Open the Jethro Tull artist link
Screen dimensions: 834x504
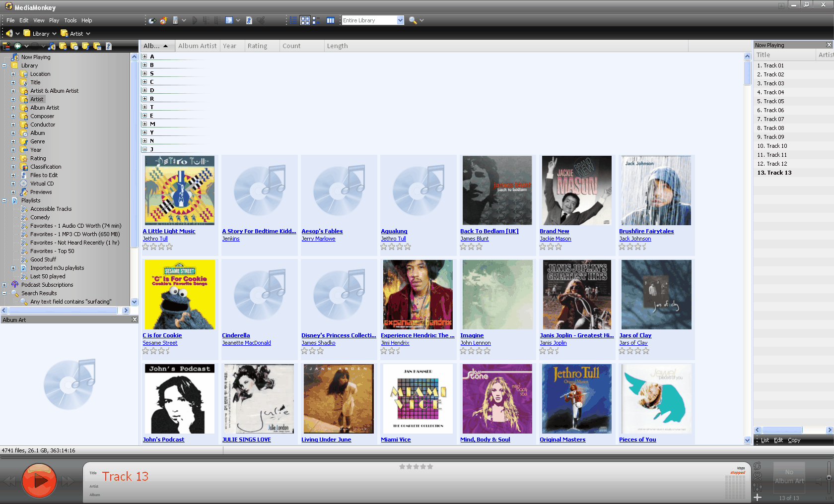[155, 239]
